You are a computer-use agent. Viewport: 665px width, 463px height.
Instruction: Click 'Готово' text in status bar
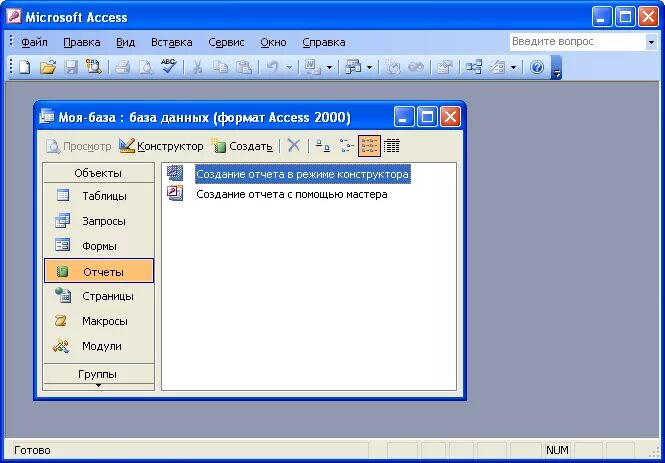pyautogui.click(x=32, y=450)
